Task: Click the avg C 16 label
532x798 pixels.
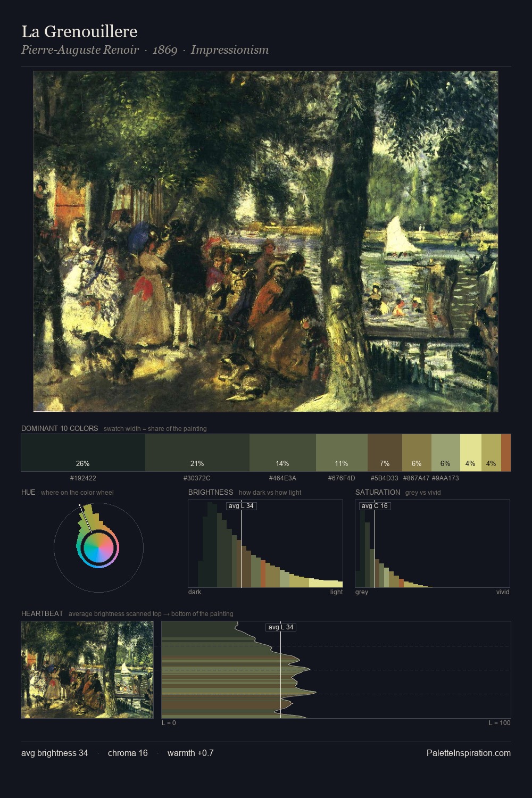Action: 375,506
